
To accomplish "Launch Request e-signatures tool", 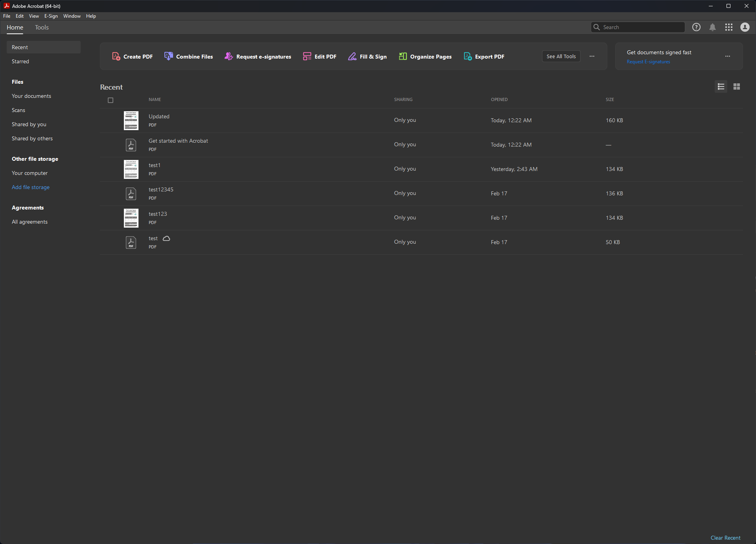I will click(x=258, y=56).
